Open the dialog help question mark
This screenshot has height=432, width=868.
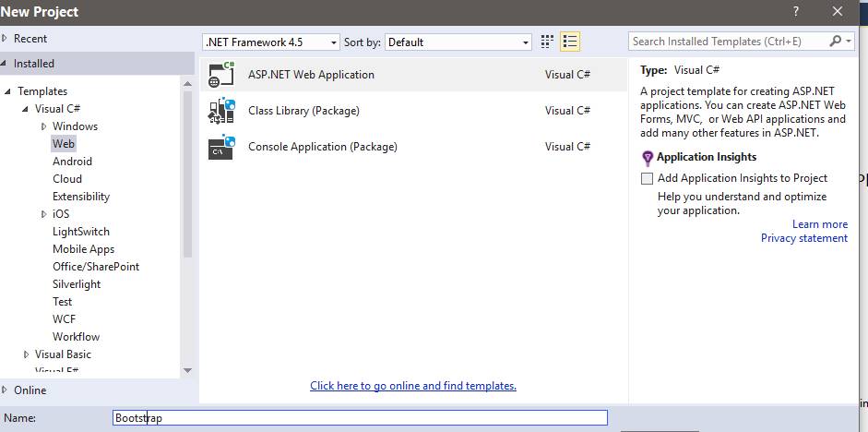click(795, 11)
